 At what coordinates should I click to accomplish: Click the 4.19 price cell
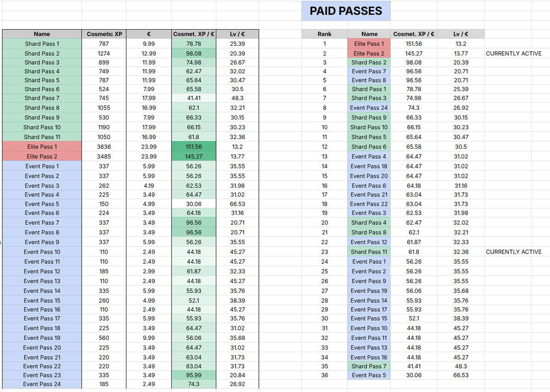tap(148, 185)
